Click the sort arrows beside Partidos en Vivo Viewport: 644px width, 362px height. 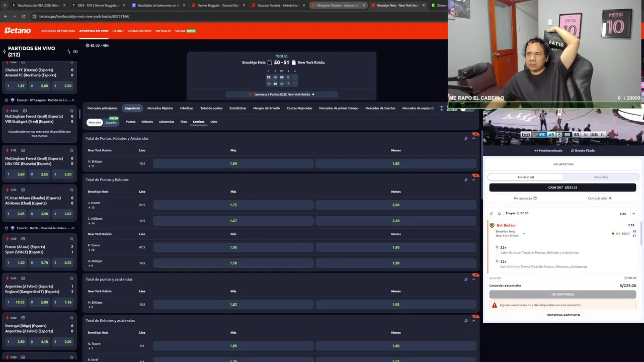pos(69,51)
